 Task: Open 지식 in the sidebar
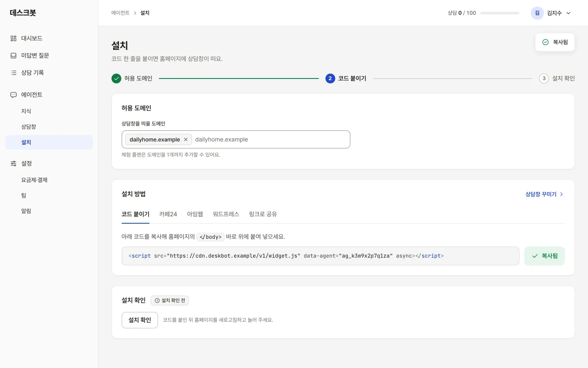(49, 111)
